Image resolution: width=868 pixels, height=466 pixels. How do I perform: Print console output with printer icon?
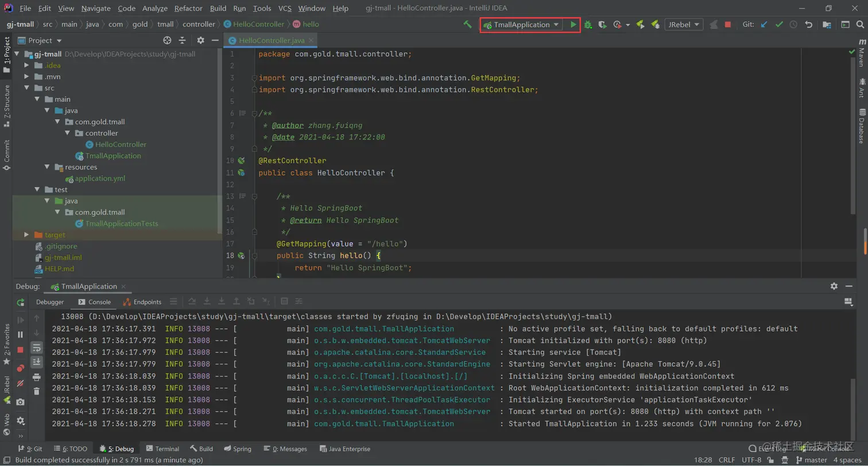coord(37,376)
